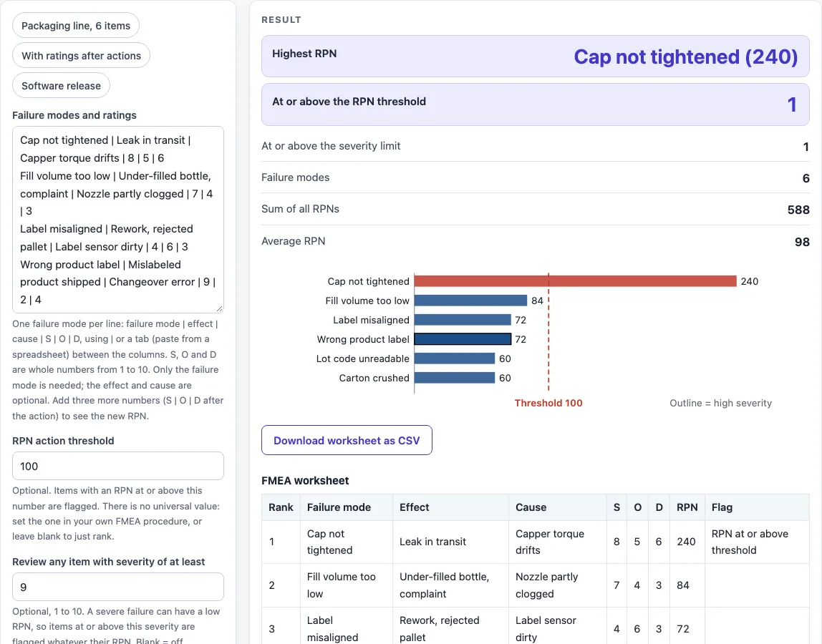Click the "Failure modes" summary row label
822x644 pixels.
[295, 177]
